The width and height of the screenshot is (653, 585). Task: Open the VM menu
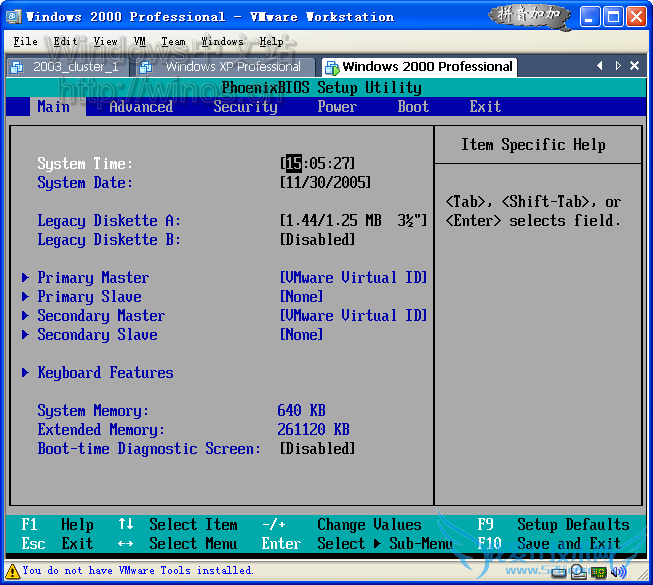tap(140, 41)
